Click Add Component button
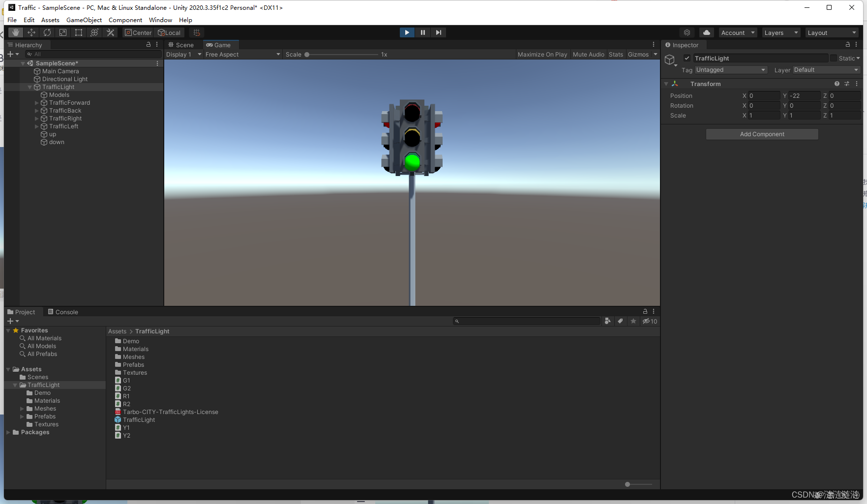 pyautogui.click(x=762, y=134)
